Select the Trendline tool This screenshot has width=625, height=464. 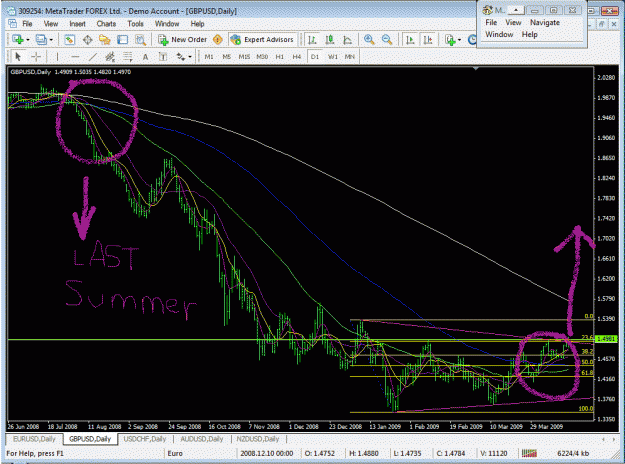[92, 57]
